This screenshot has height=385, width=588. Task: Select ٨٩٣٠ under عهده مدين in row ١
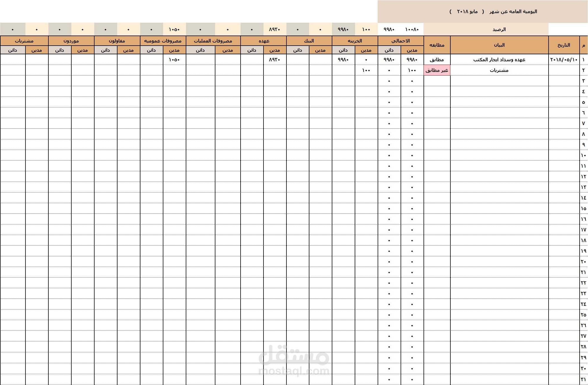click(x=275, y=60)
